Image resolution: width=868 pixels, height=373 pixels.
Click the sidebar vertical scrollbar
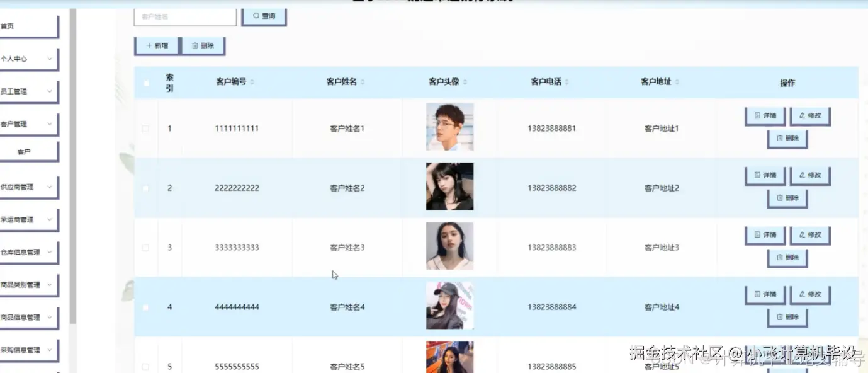coord(73,167)
